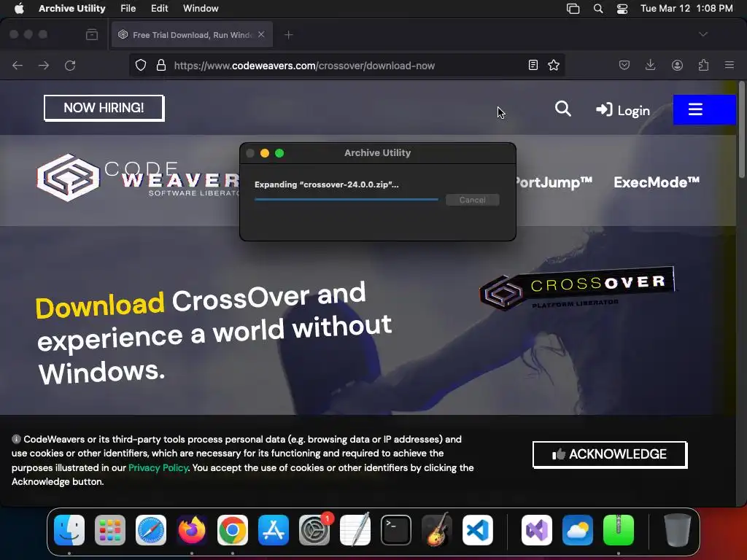Open the Trash in the dock
This screenshot has width=747, height=560.
pyautogui.click(x=678, y=530)
